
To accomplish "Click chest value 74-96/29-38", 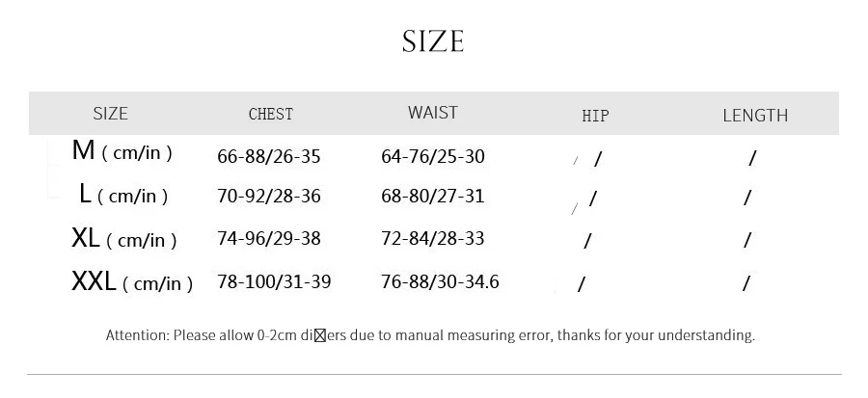I will click(269, 238).
